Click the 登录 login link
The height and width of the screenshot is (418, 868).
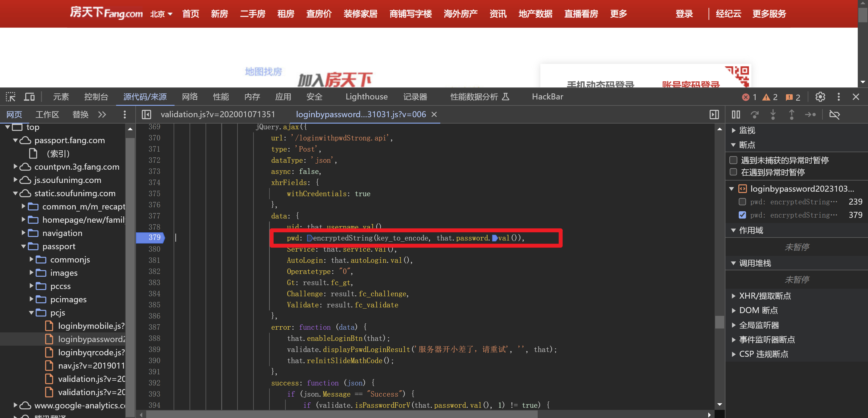tap(684, 14)
